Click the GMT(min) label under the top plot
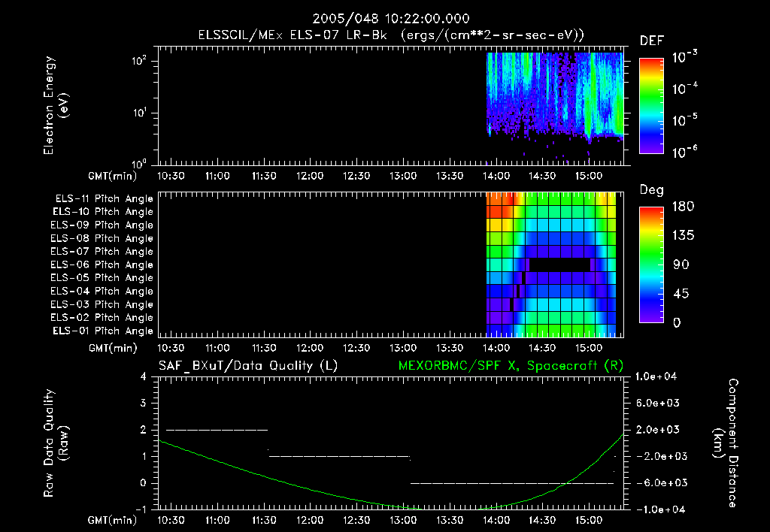Screen dimensions: 770x532 tap(113, 176)
